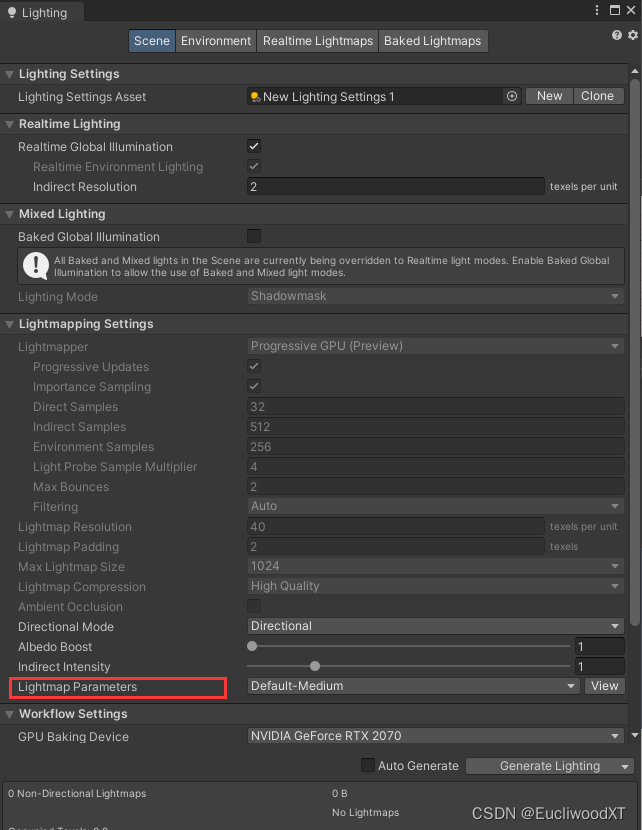Open the panel three-dot options menu
This screenshot has width=642, height=830.
597,10
